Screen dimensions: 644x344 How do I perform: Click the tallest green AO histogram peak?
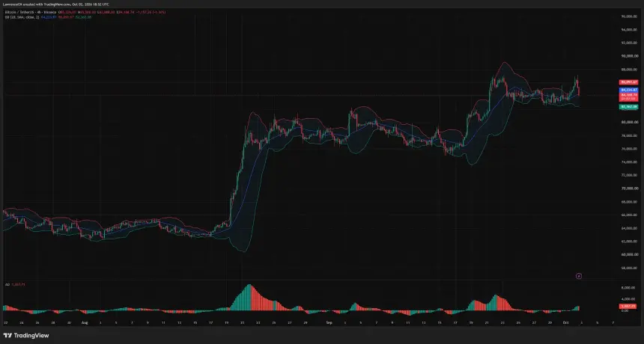[x=249, y=297]
